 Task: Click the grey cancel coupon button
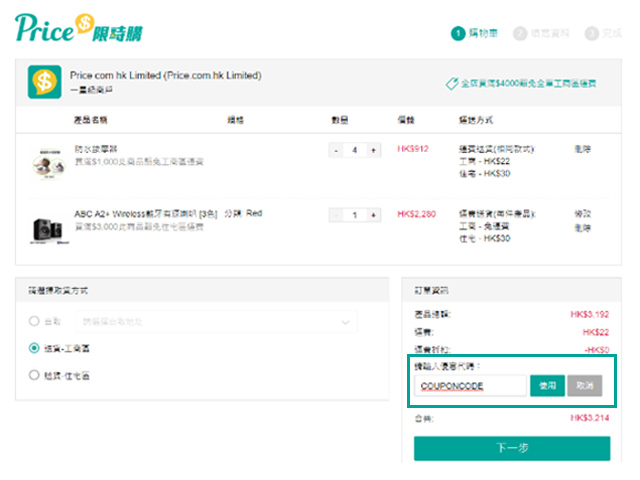(x=585, y=386)
